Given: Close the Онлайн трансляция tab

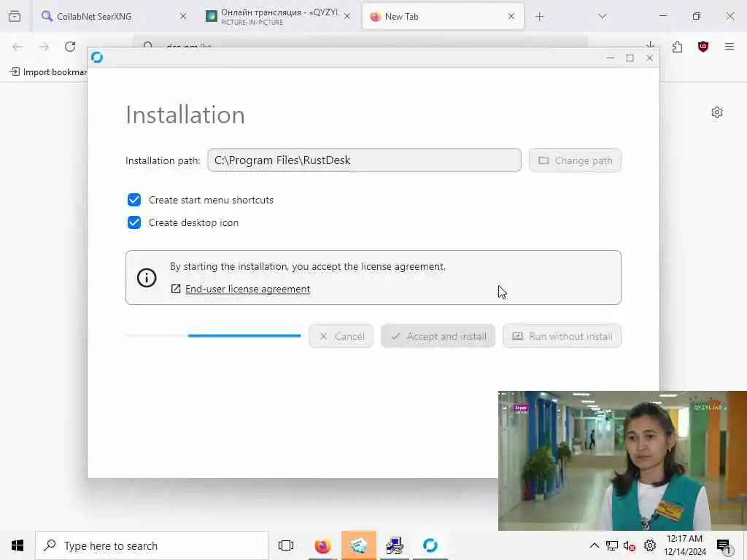Looking at the screenshot, I should (347, 16).
